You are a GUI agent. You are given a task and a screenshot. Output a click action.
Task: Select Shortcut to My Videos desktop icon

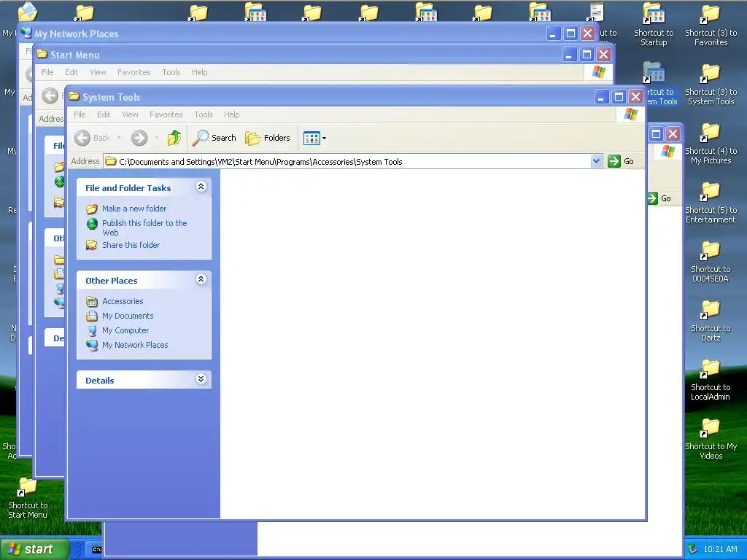coord(711,439)
